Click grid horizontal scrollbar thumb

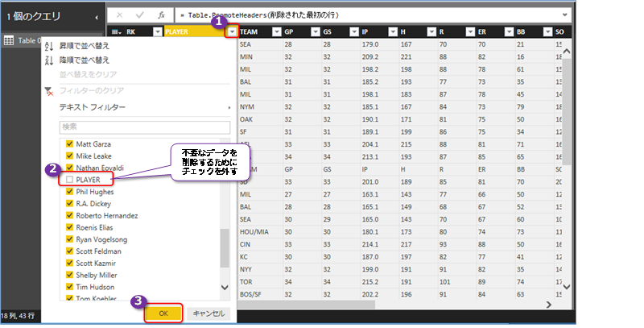click(306, 305)
